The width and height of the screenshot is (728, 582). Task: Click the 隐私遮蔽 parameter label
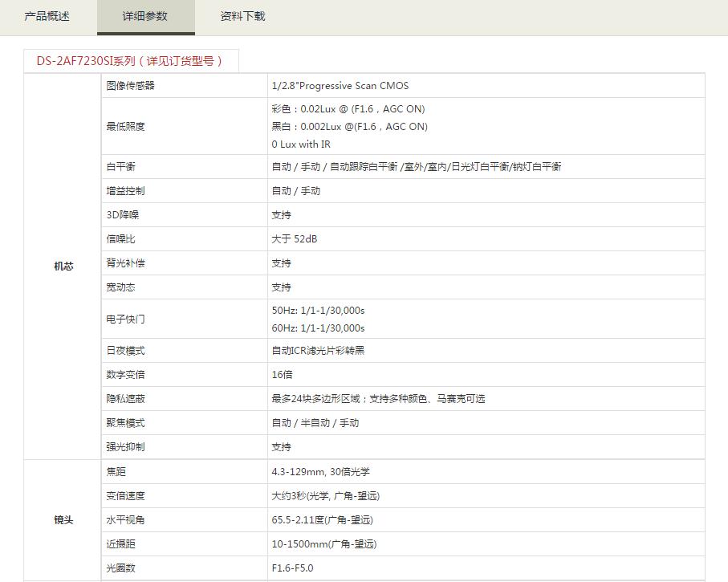[x=125, y=399]
